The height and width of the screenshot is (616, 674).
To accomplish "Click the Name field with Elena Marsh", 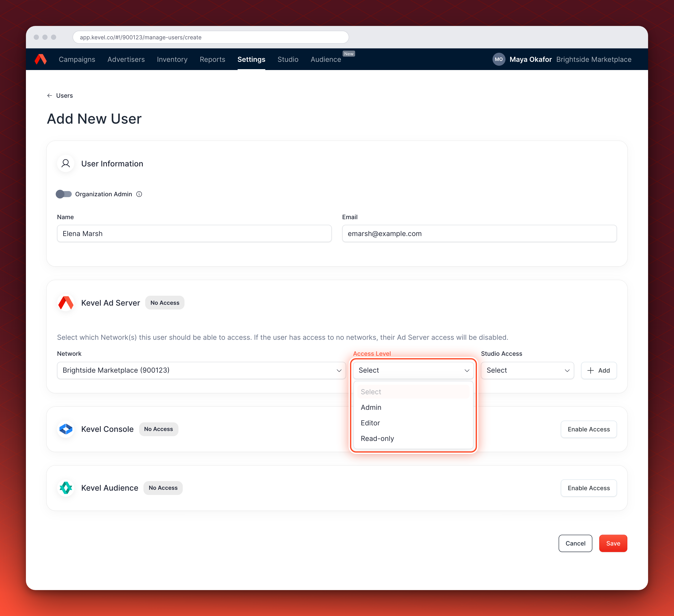I will (x=194, y=233).
